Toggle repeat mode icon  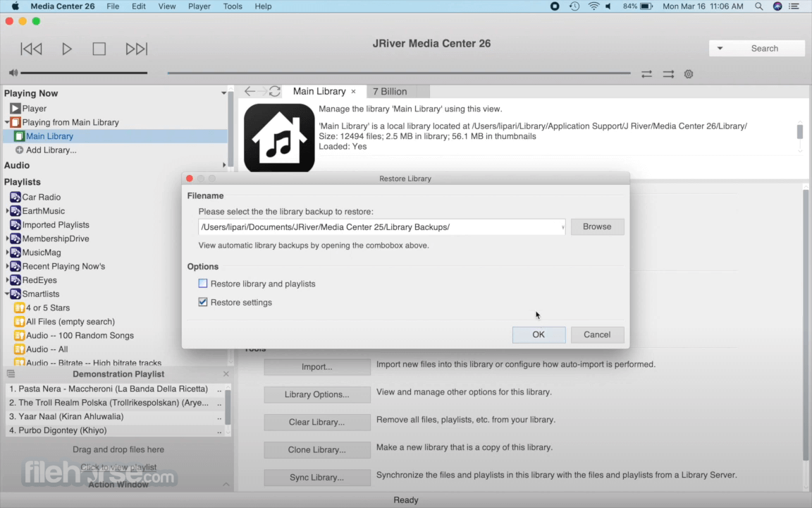click(646, 74)
